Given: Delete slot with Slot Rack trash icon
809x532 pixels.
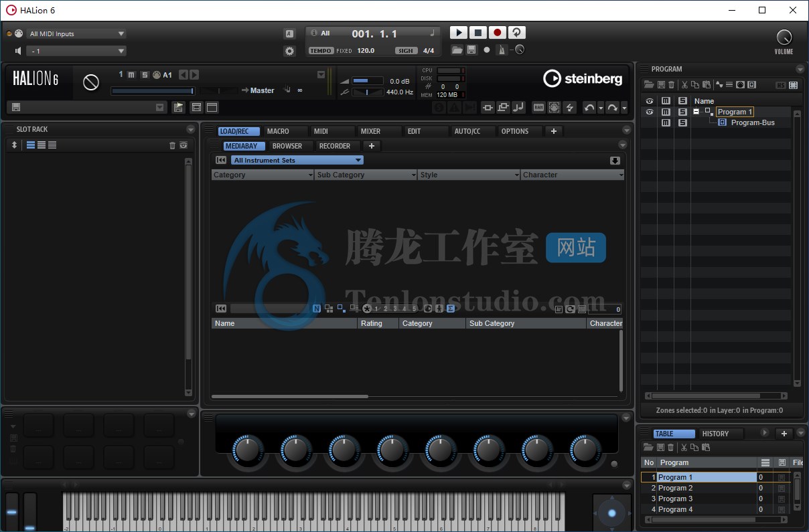Looking at the screenshot, I should point(172,145).
